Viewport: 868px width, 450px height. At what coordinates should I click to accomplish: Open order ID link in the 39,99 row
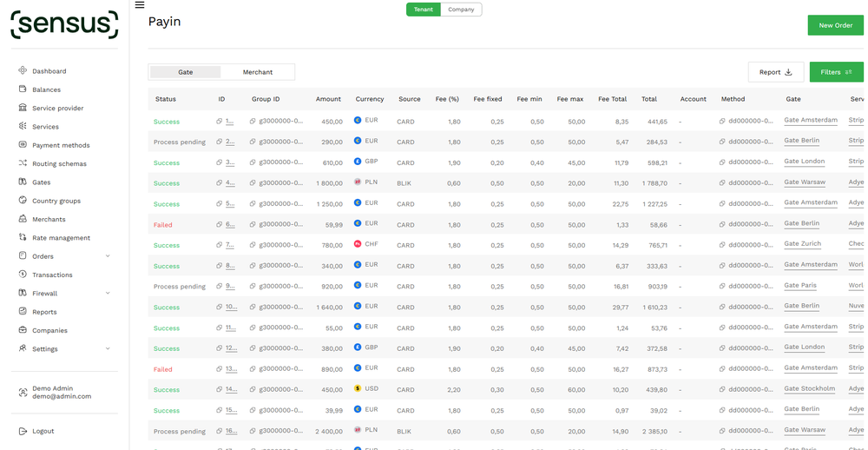[x=232, y=410]
